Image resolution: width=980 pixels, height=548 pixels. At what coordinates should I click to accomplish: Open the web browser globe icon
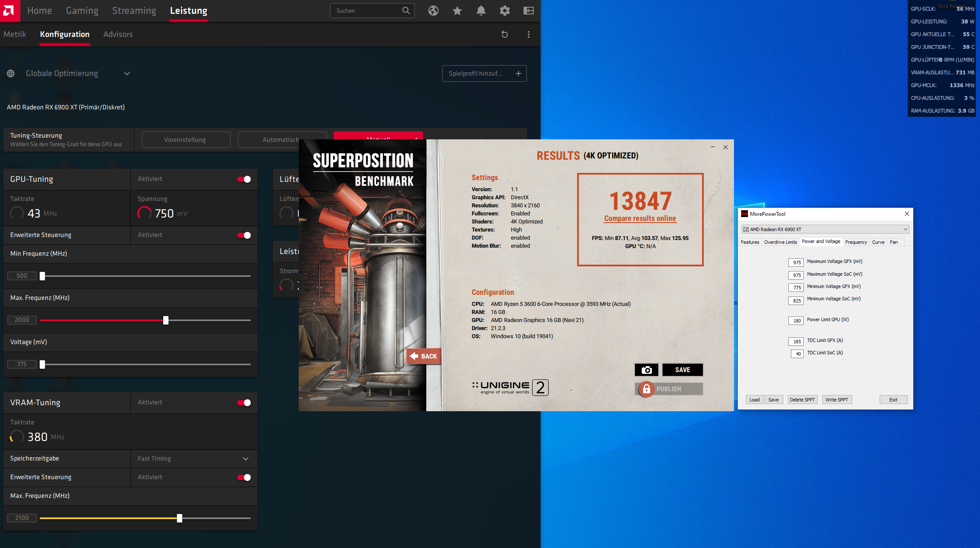pyautogui.click(x=433, y=11)
